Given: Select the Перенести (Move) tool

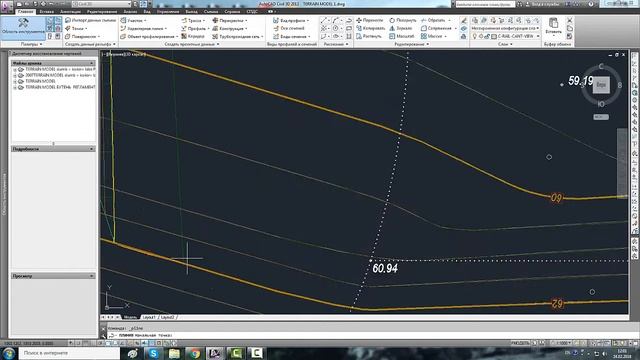Looking at the screenshot, I should (x=369, y=20).
